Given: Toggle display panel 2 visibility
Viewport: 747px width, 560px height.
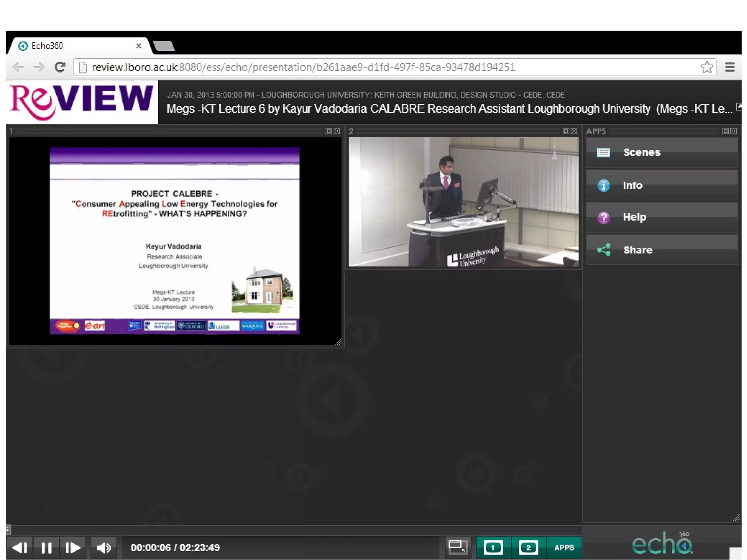Looking at the screenshot, I should coord(528,547).
